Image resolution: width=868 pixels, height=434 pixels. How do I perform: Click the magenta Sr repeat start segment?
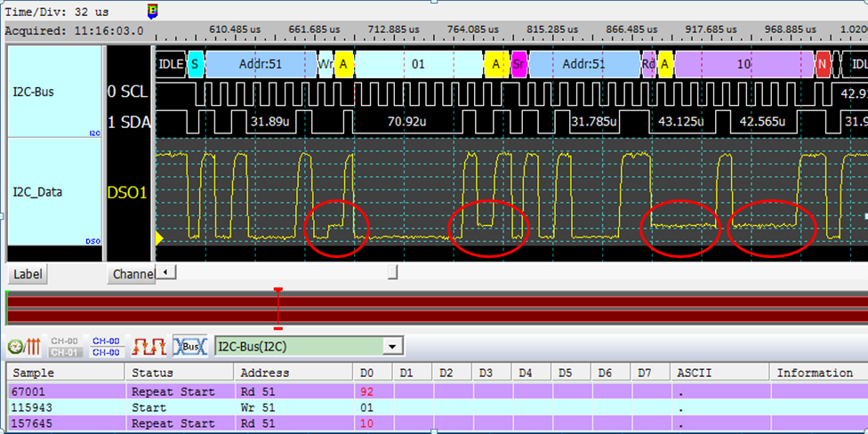coord(518,64)
